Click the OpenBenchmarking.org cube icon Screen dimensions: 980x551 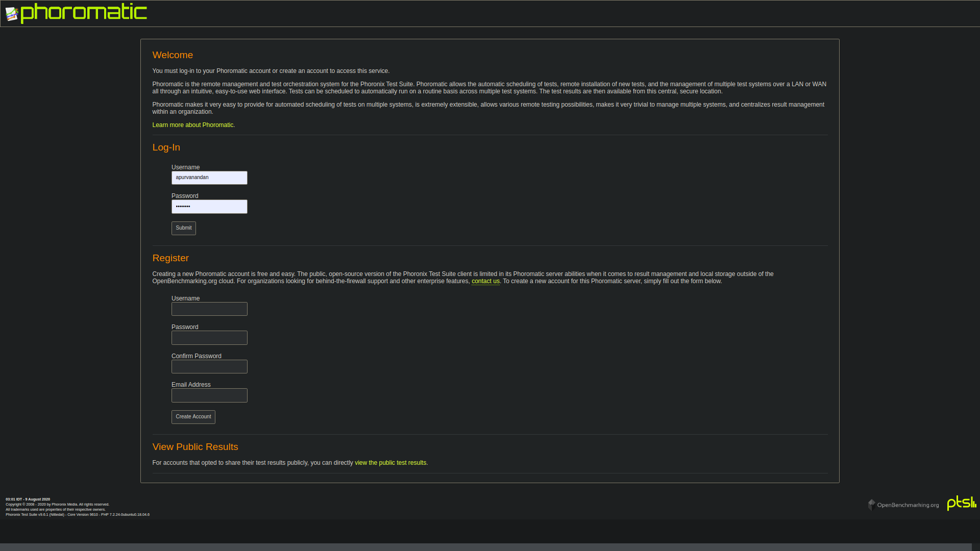[x=872, y=505]
